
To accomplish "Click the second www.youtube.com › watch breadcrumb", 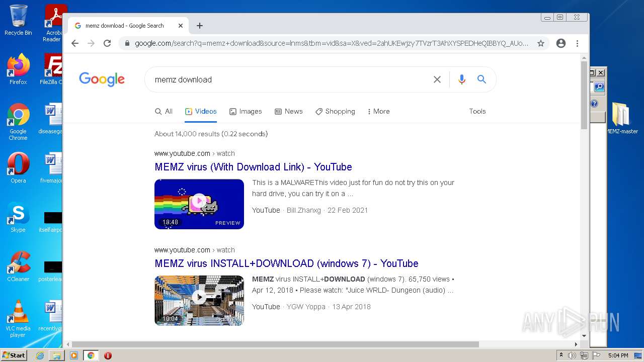I will (x=195, y=250).
